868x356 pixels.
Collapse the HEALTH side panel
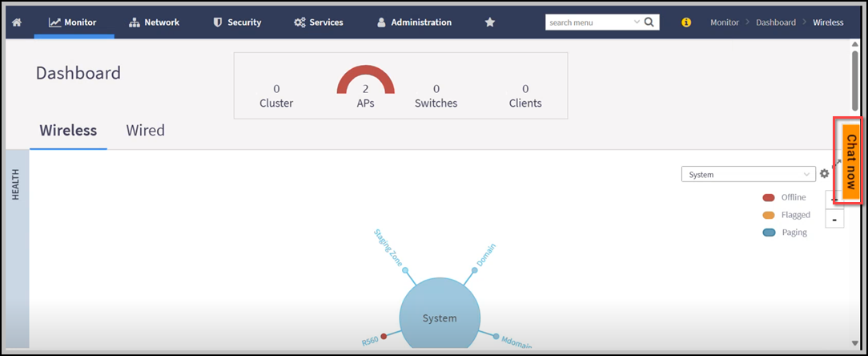[17, 249]
